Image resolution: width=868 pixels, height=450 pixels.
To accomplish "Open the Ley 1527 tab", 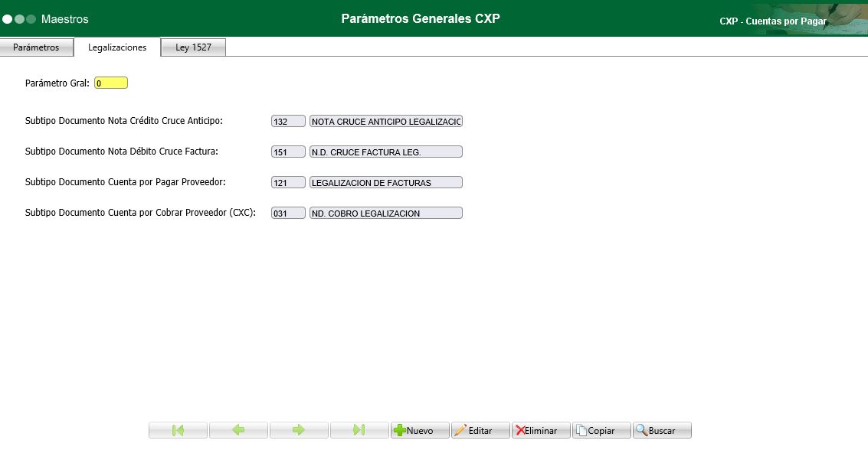I will (193, 47).
